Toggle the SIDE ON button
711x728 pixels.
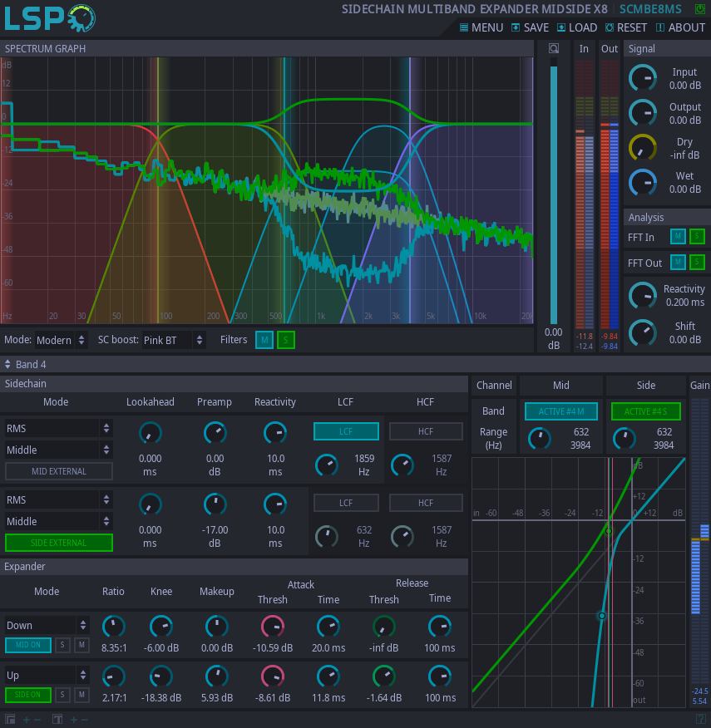(28, 695)
